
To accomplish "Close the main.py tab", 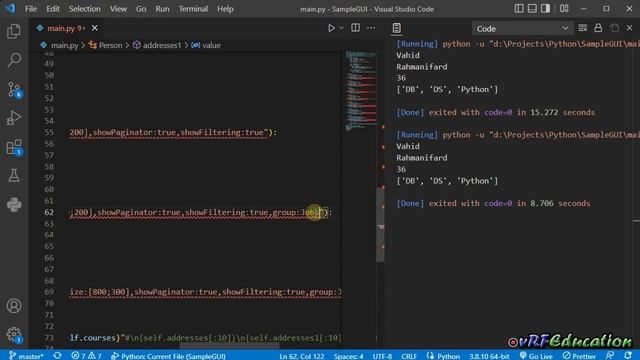I will (x=95, y=28).
